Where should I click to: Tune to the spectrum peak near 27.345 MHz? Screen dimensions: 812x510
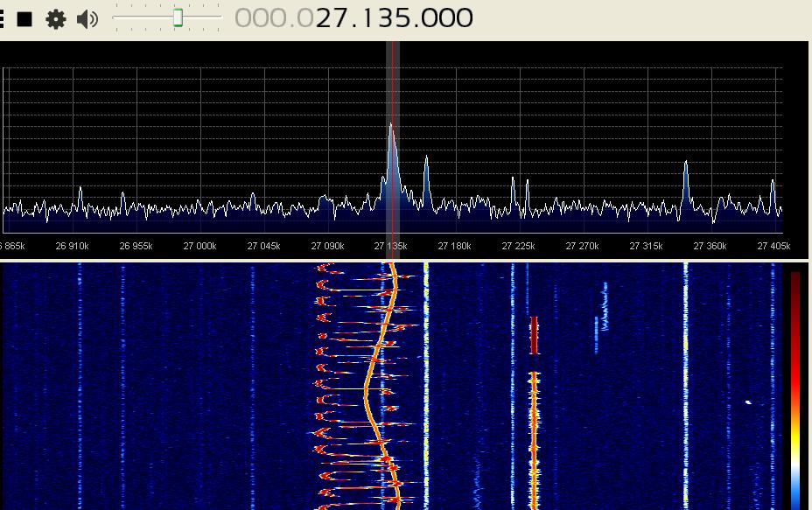pyautogui.click(x=686, y=164)
